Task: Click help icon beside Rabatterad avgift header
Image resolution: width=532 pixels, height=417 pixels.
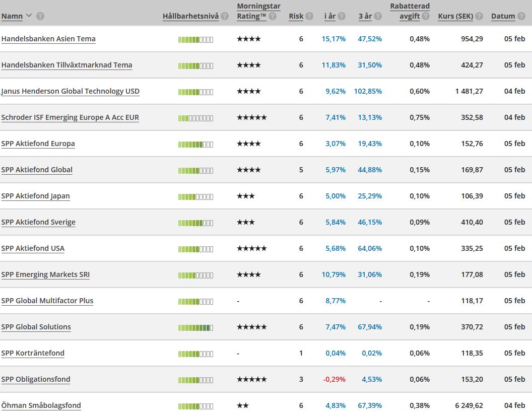Action: (426, 16)
